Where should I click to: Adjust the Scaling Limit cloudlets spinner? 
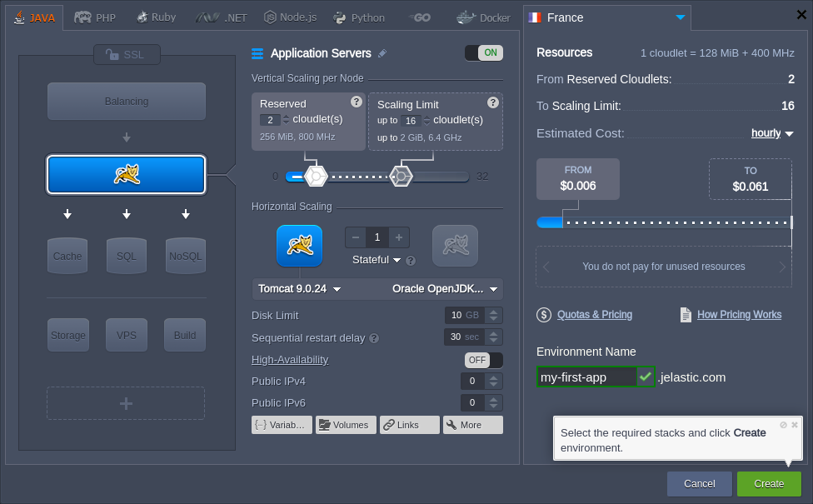click(x=426, y=121)
